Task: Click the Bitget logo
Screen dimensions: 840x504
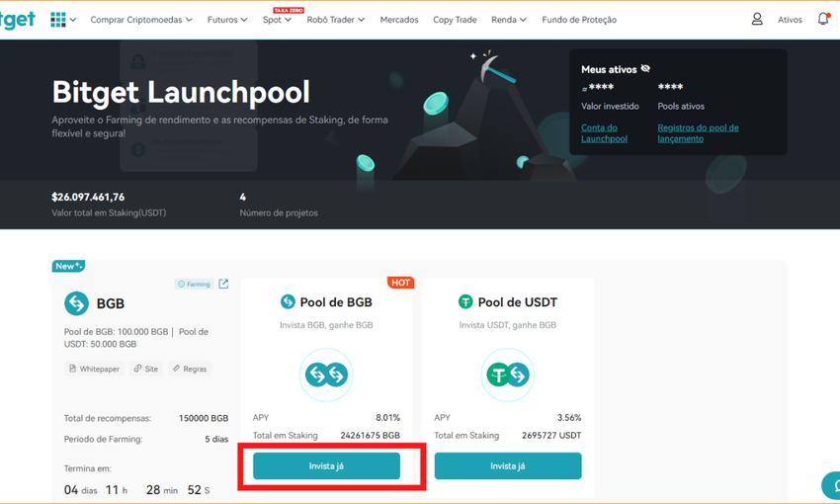Action: tap(18, 20)
